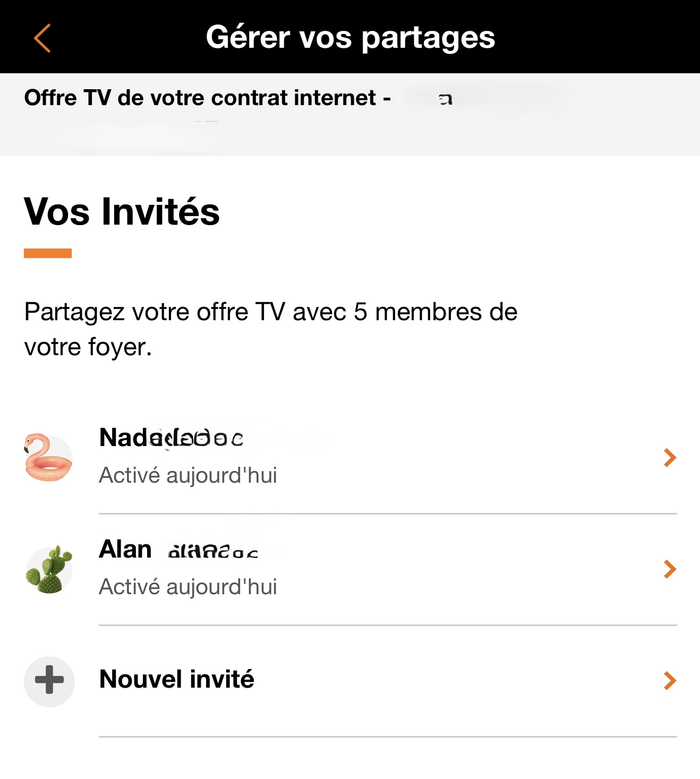This screenshot has width=700, height=779.
Task: Click Nada's "Activé aujourd'hui" status
Action: click(x=188, y=476)
